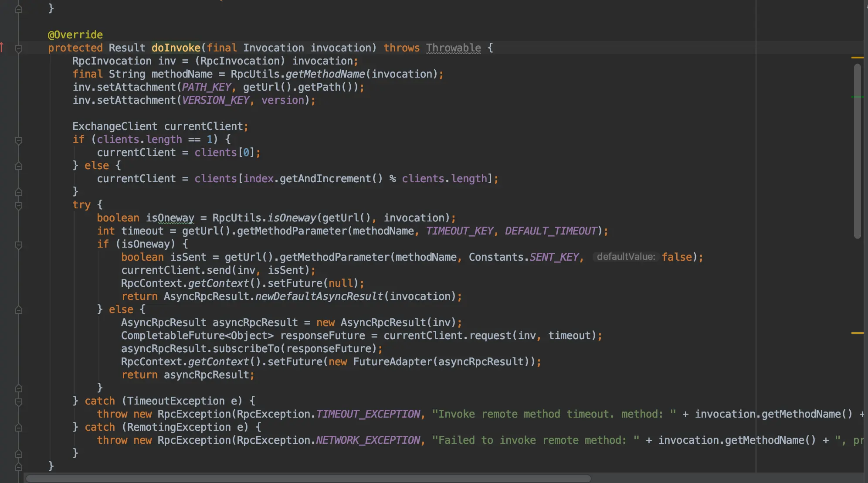Click the vertical editor scrollbar thumb
Viewport: 868px width, 483px height.
point(857,150)
